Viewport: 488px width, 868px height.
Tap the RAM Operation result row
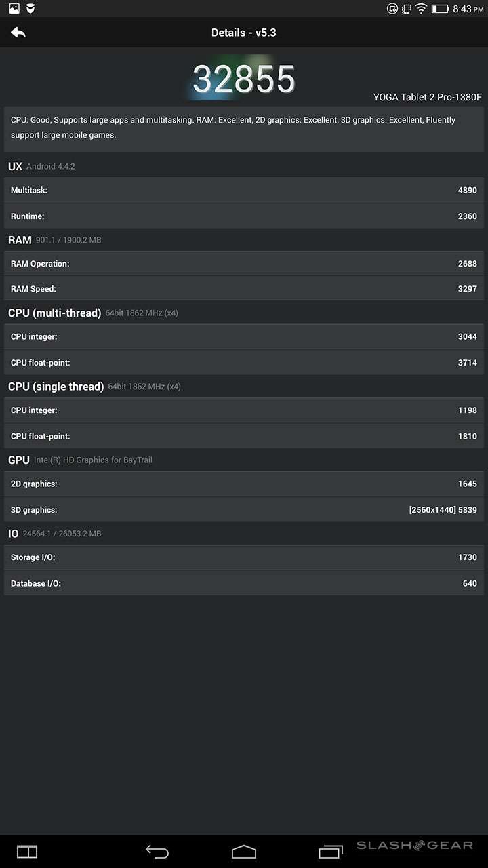coord(244,264)
